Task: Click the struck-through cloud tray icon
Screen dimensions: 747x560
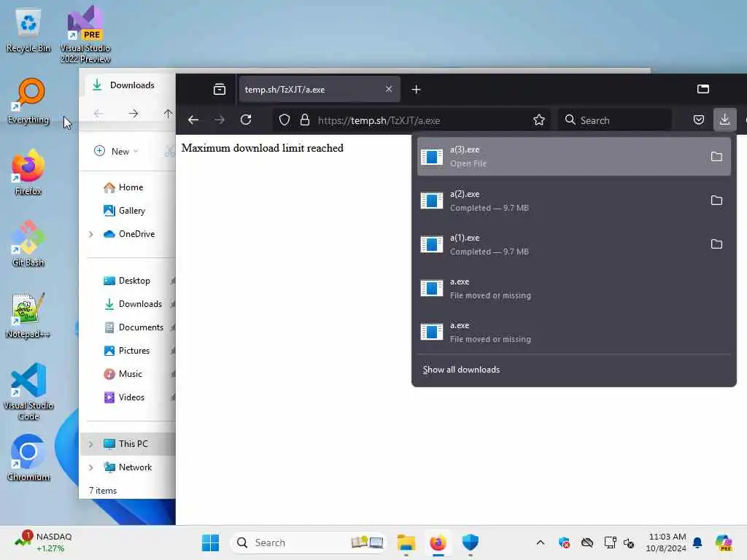Action: point(587,542)
